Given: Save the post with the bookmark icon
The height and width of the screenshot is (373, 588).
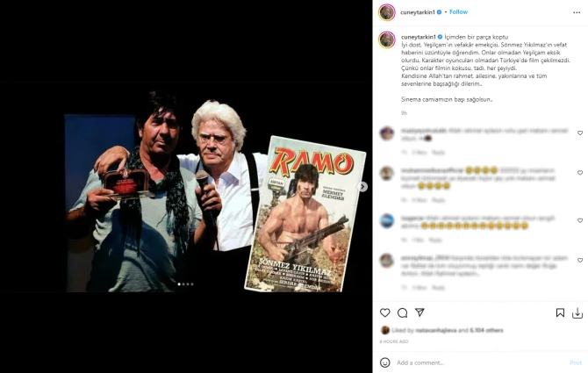Looking at the screenshot, I should pos(560,312).
